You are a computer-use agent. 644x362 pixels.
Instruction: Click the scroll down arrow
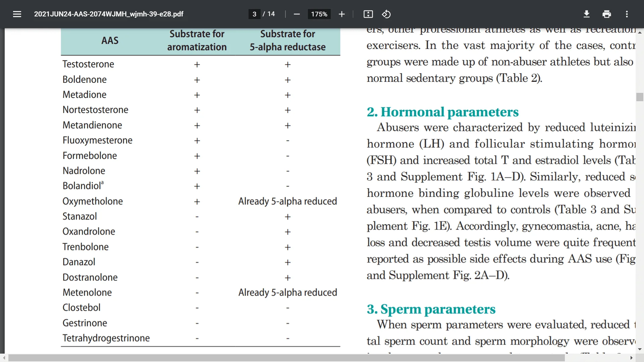click(x=639, y=349)
